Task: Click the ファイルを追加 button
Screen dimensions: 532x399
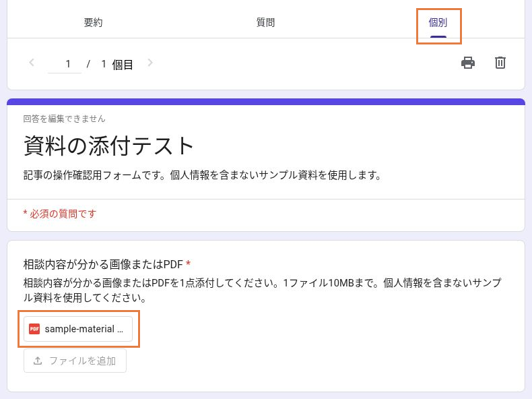Action: coord(75,361)
